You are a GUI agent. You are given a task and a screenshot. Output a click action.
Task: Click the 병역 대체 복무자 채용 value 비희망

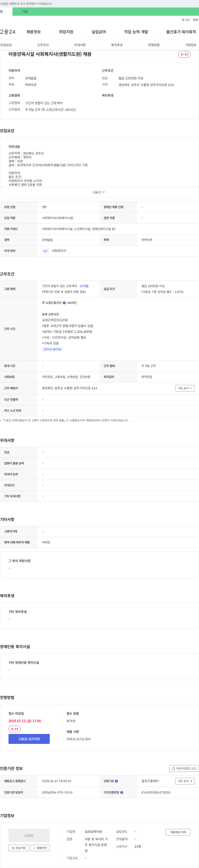click(46, 542)
